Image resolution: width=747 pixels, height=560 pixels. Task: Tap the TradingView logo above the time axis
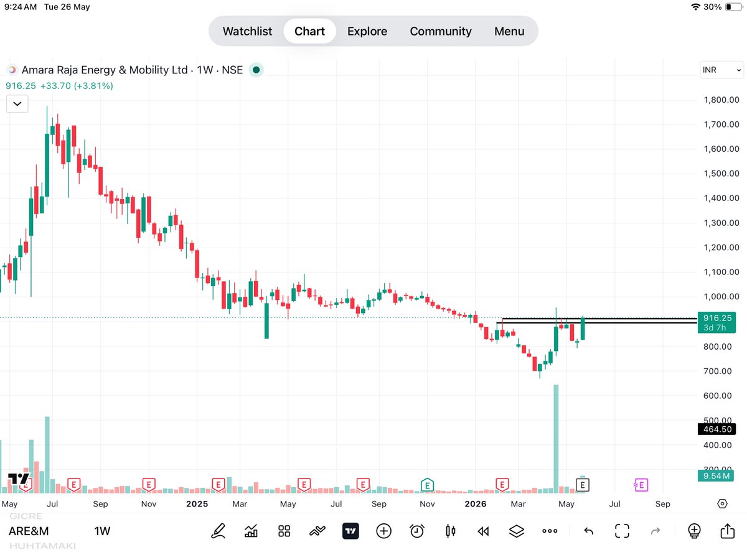click(x=19, y=479)
